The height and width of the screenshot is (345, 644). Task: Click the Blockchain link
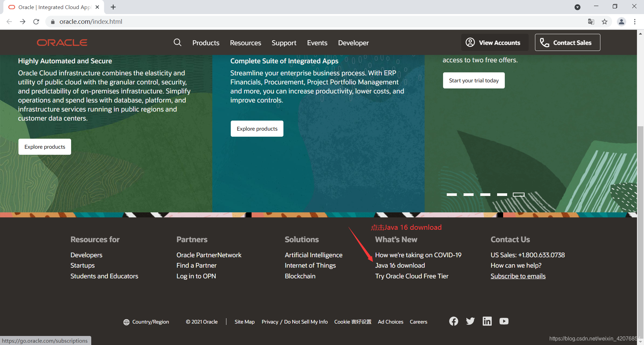click(300, 276)
